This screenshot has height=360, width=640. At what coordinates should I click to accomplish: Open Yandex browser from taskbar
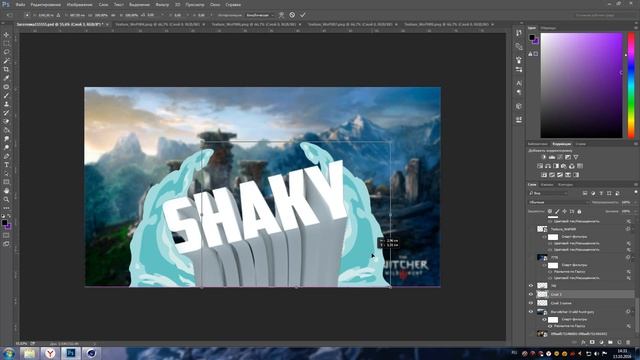pyautogui.click(x=50, y=353)
